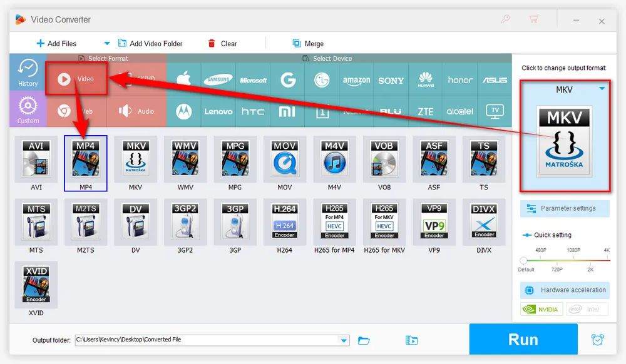Switch to the Video format tab

[x=77, y=79]
